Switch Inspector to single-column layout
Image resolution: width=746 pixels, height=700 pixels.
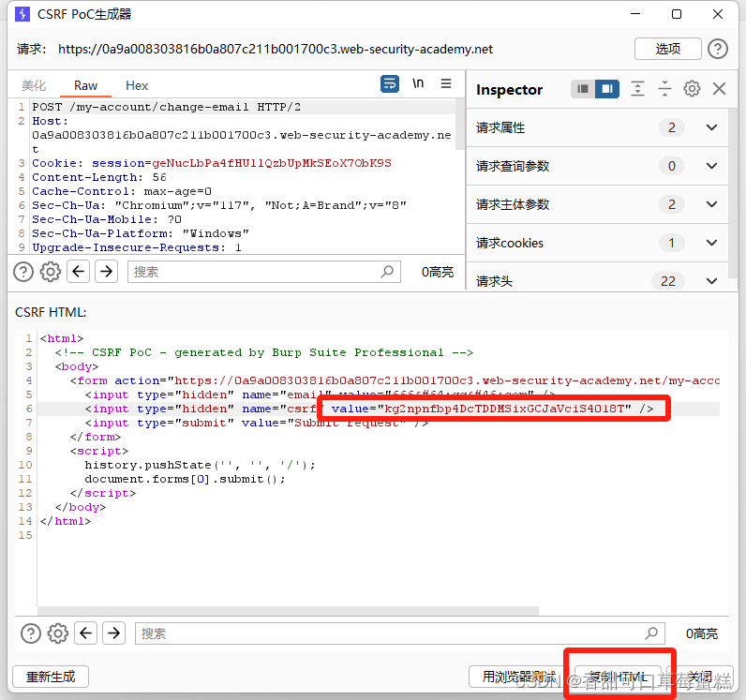pos(582,88)
